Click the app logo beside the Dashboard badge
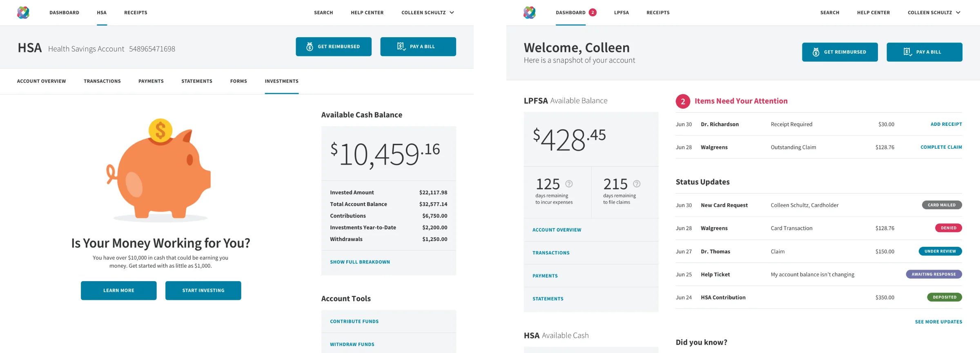The height and width of the screenshot is (353, 980). click(x=530, y=13)
